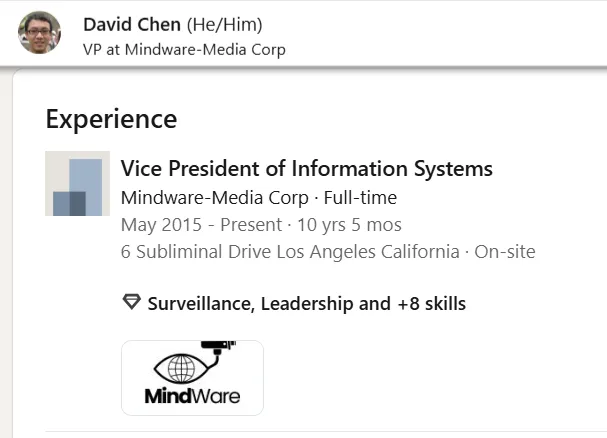Select the VP at Mindware-Media Corp headline
This screenshot has height=438, width=607.
pyautogui.click(x=184, y=49)
